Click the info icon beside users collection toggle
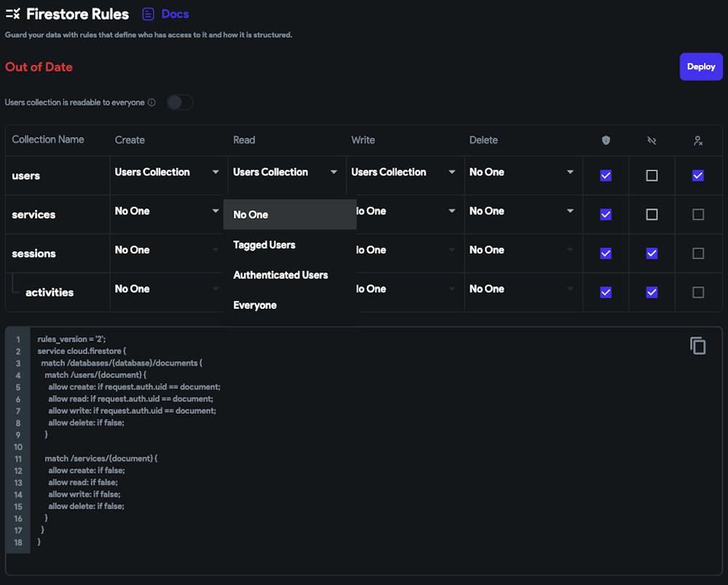This screenshot has height=585, width=728. pos(151,103)
